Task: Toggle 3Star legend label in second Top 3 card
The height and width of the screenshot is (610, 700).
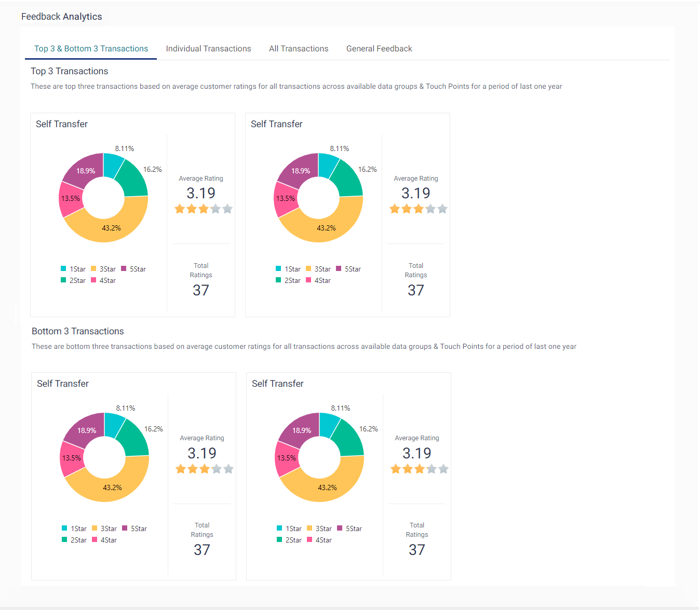Action: [x=322, y=269]
